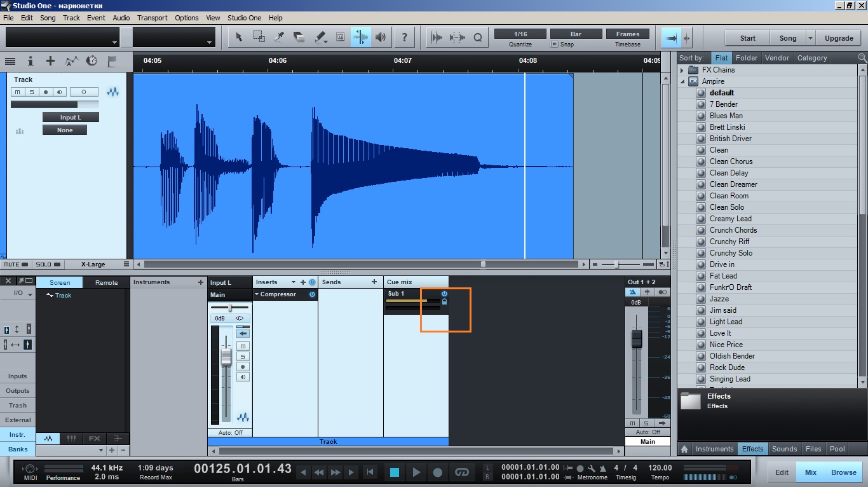The width and height of the screenshot is (868, 487).
Task: Open the Input L dropdown
Action: (x=71, y=117)
